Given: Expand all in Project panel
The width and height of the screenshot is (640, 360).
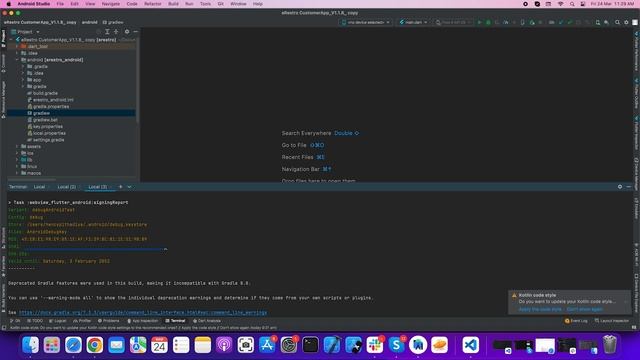Looking at the screenshot, I should [x=107, y=32].
